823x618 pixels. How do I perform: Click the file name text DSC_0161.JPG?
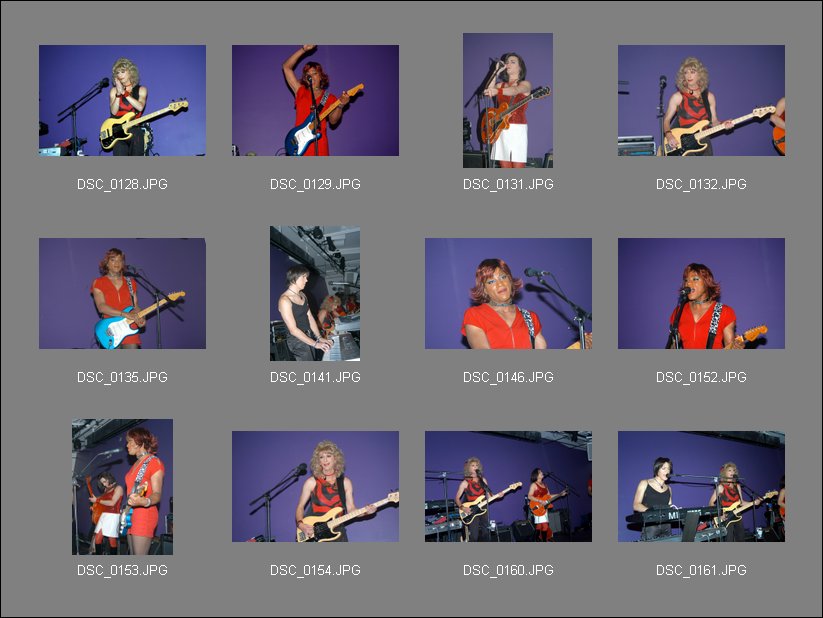tap(701, 570)
